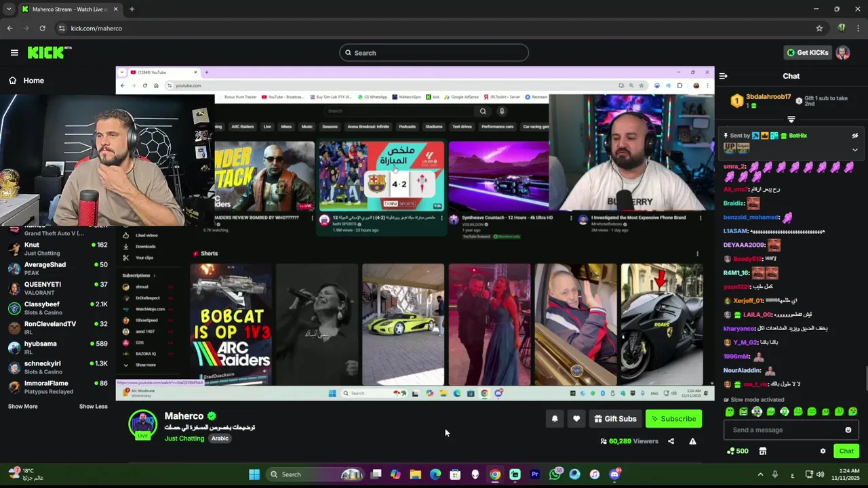Screen dimensions: 868x488
Task: Click the 500 KICKs balance
Action: pyautogui.click(x=737, y=451)
